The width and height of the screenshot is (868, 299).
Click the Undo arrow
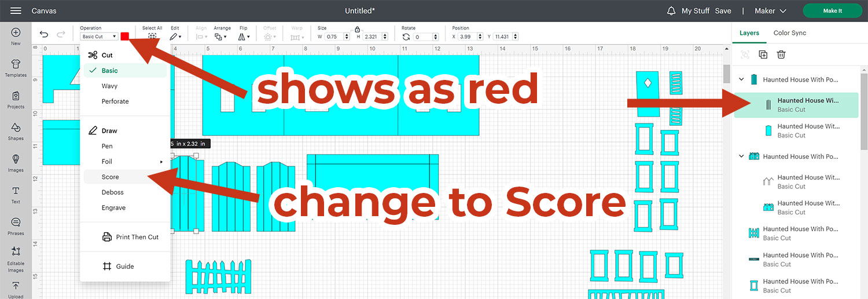tap(45, 35)
